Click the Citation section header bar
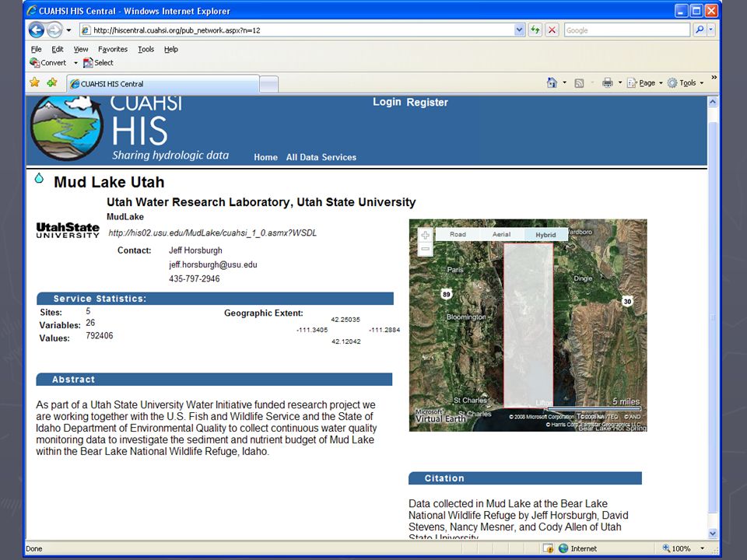 [525, 478]
